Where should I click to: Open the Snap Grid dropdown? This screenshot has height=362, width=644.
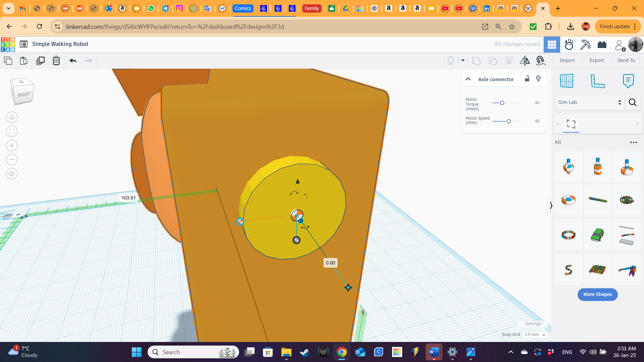coord(535,334)
